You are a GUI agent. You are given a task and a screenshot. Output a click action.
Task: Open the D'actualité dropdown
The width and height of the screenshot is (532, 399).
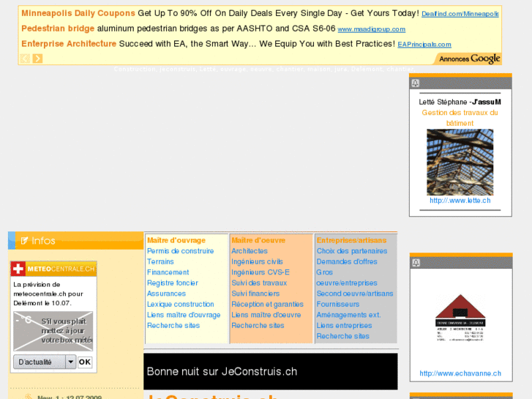pos(45,362)
